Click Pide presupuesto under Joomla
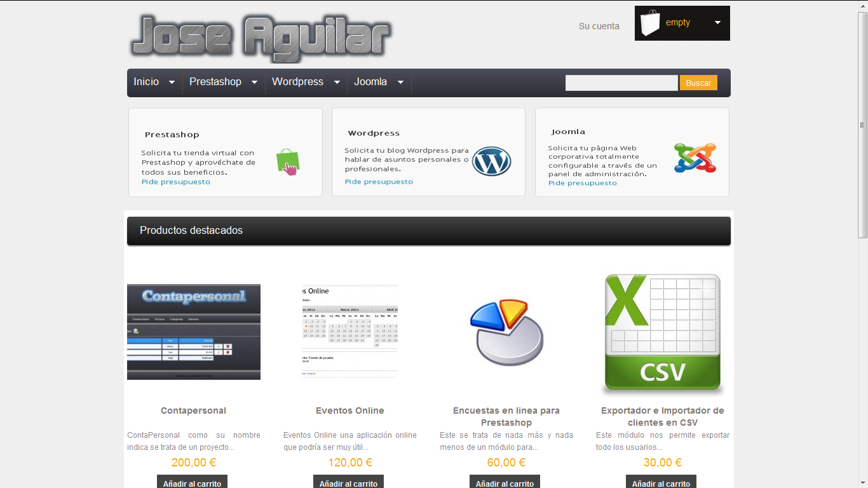Screen dimensions: 868x488 pyautogui.click(x=582, y=183)
